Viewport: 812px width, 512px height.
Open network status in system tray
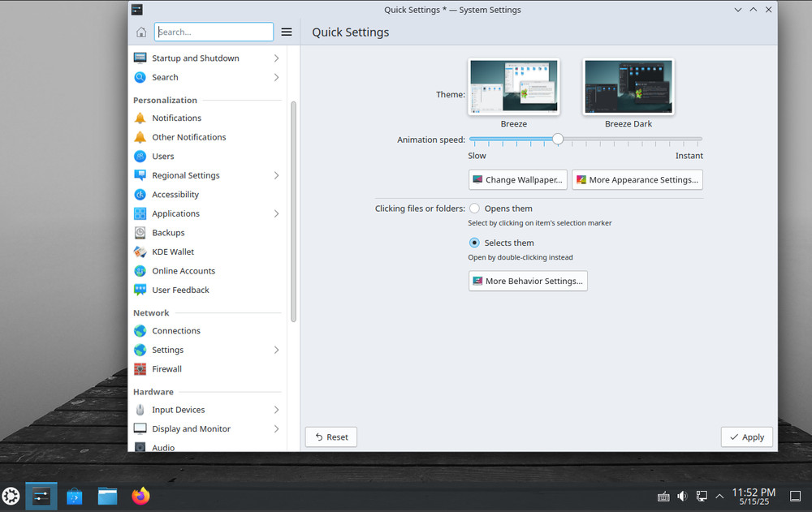click(702, 496)
